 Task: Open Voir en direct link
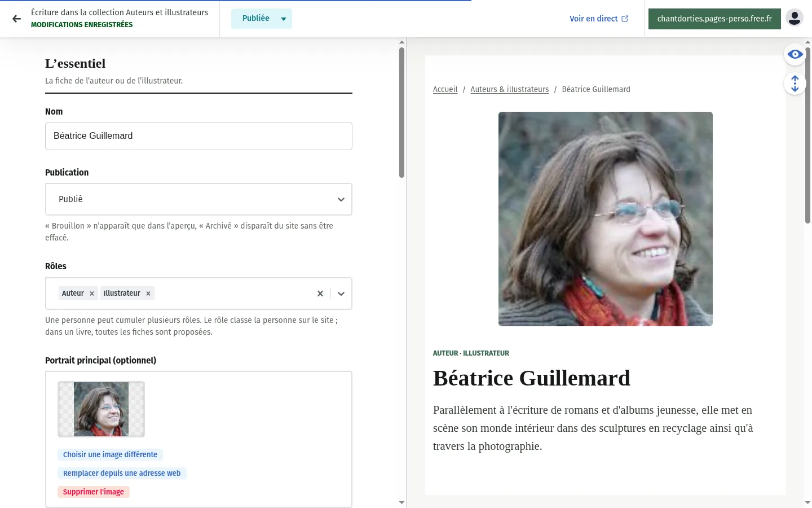[x=599, y=19]
